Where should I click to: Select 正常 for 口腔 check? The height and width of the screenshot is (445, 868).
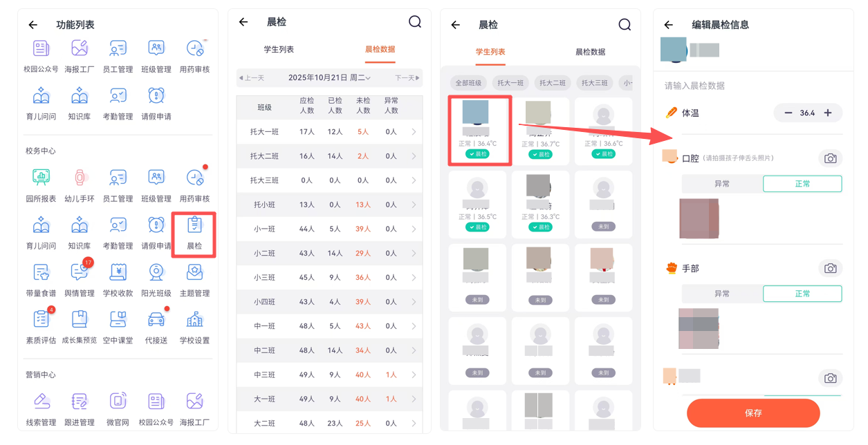click(802, 184)
